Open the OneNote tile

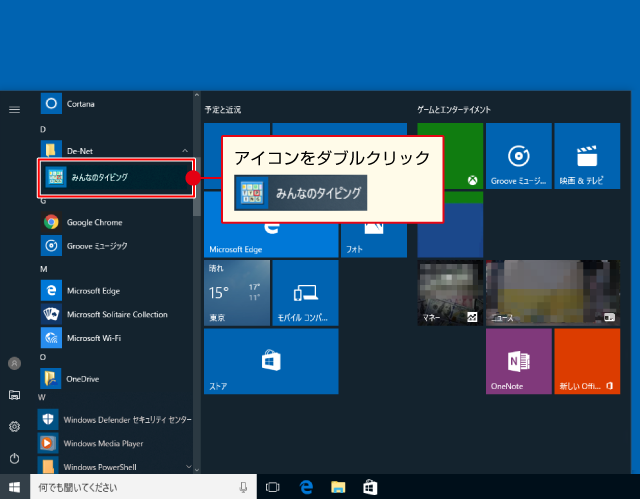(x=519, y=361)
